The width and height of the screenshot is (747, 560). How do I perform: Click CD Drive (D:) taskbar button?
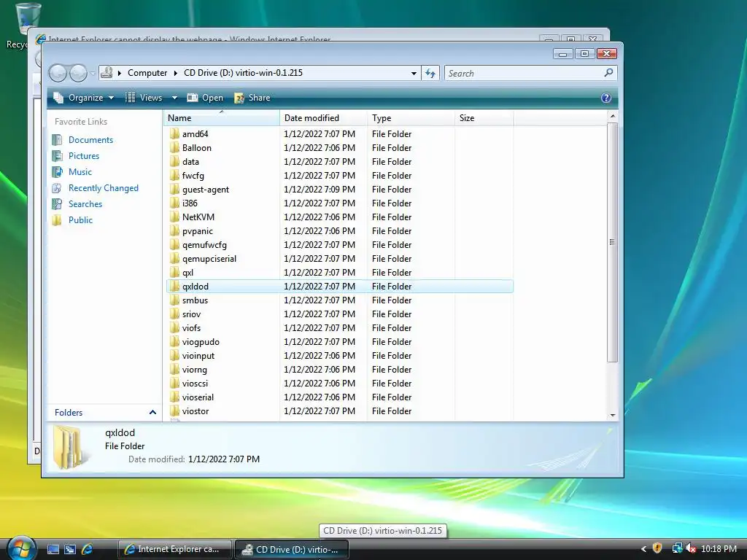[292, 549]
